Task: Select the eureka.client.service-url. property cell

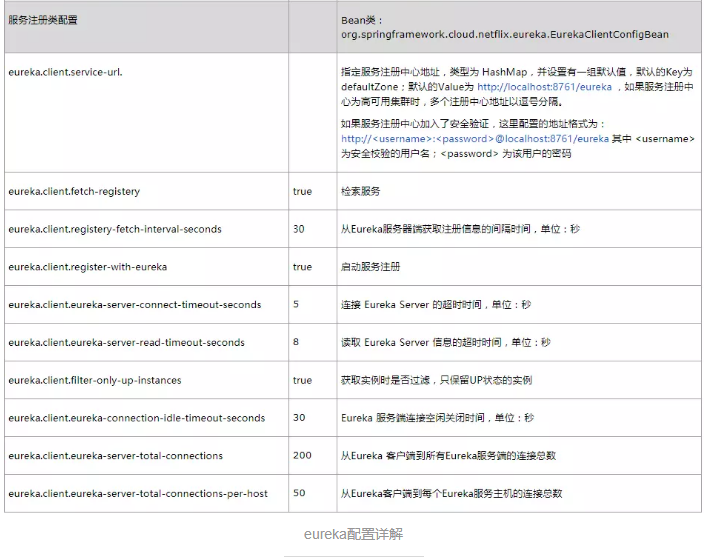Action: [x=65, y=73]
